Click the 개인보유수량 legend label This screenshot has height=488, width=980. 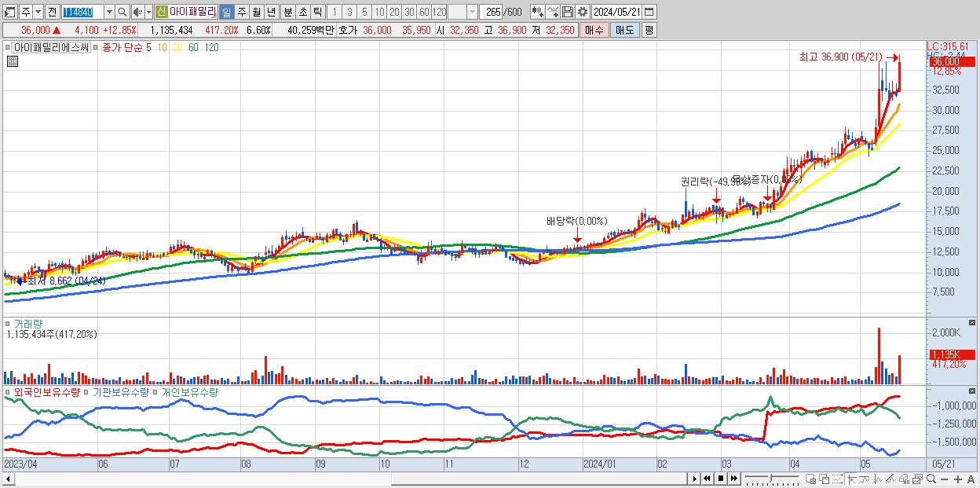(189, 392)
